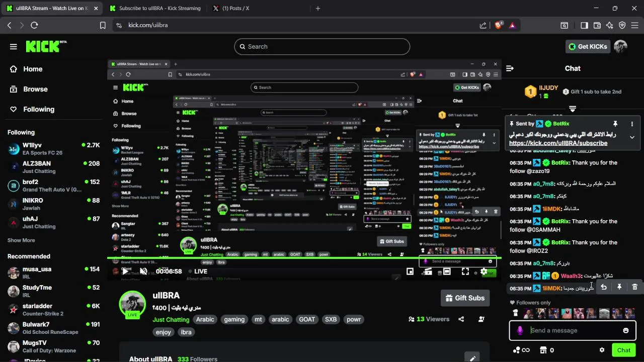This screenshot has height=362, width=644.
Task: Click the Gift Subs button
Action: (x=465, y=298)
